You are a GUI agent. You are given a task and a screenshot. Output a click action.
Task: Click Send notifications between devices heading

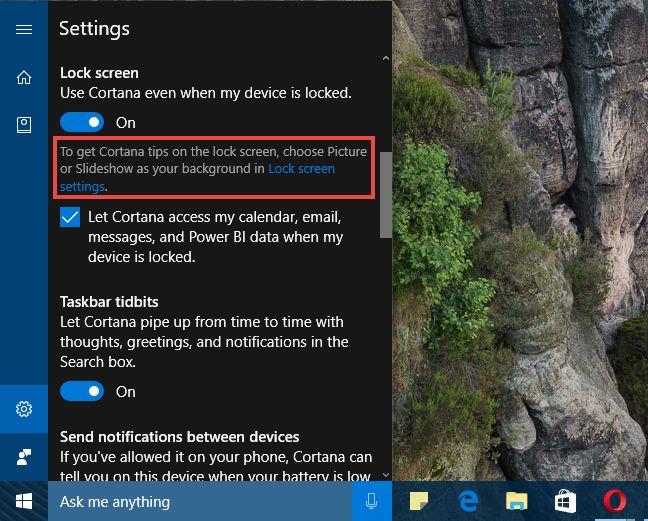pos(180,437)
